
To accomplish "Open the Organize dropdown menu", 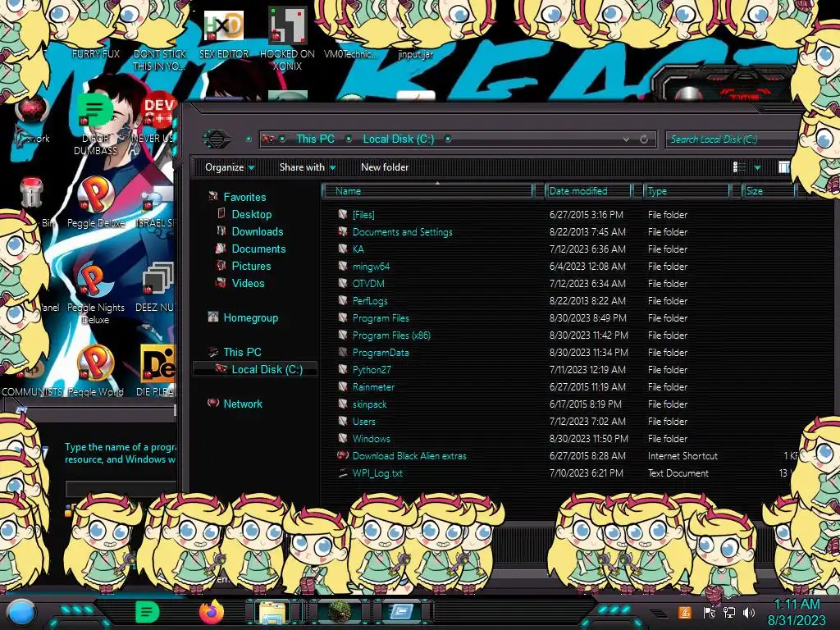I will (x=230, y=167).
